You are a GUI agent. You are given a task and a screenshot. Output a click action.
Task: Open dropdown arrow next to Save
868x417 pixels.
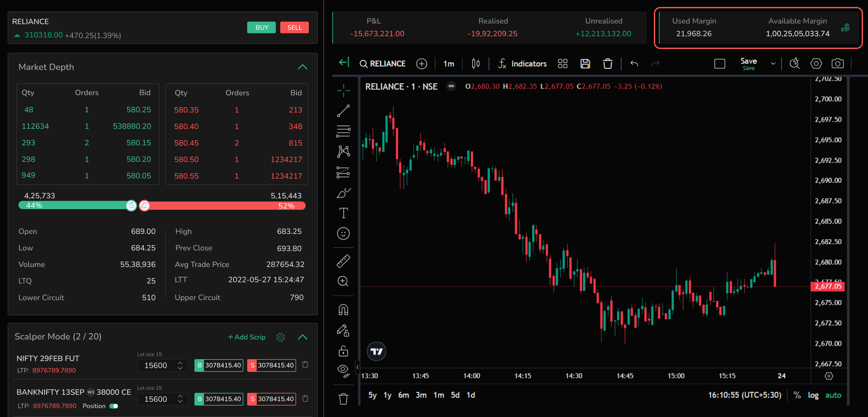tap(773, 64)
